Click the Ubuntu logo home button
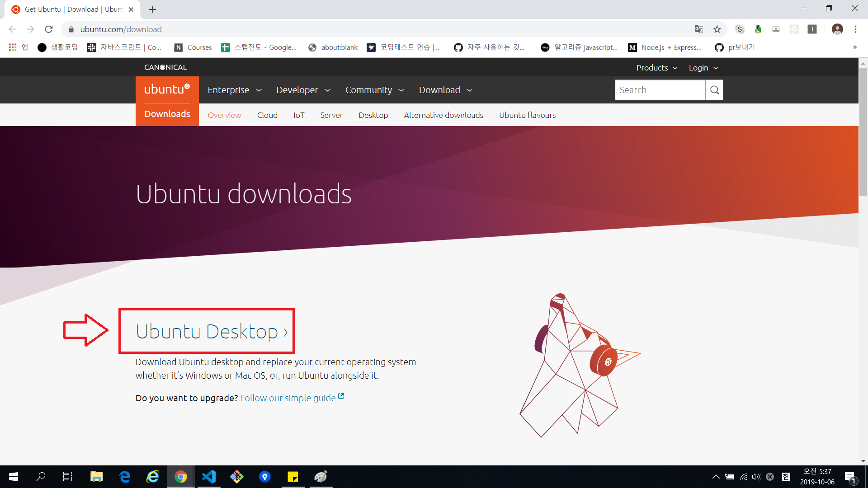 coord(167,89)
